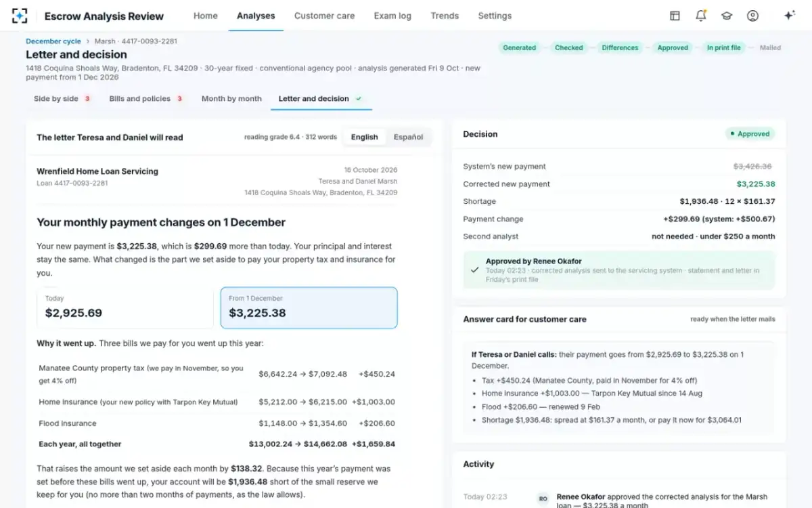Click the 'Your monthly payment changes on 1 December' heading
This screenshot has height=508, width=812.
[161, 222]
